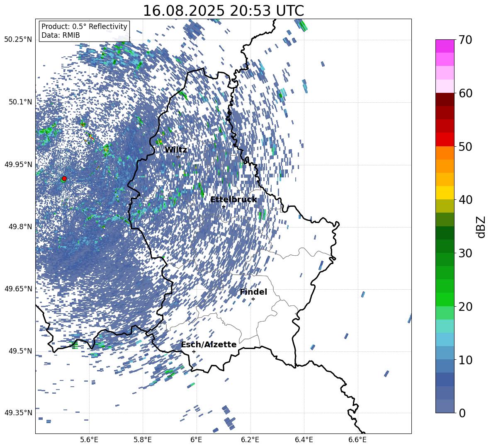Click the colorbar tick label 10
The image size is (491, 448).
(x=465, y=360)
